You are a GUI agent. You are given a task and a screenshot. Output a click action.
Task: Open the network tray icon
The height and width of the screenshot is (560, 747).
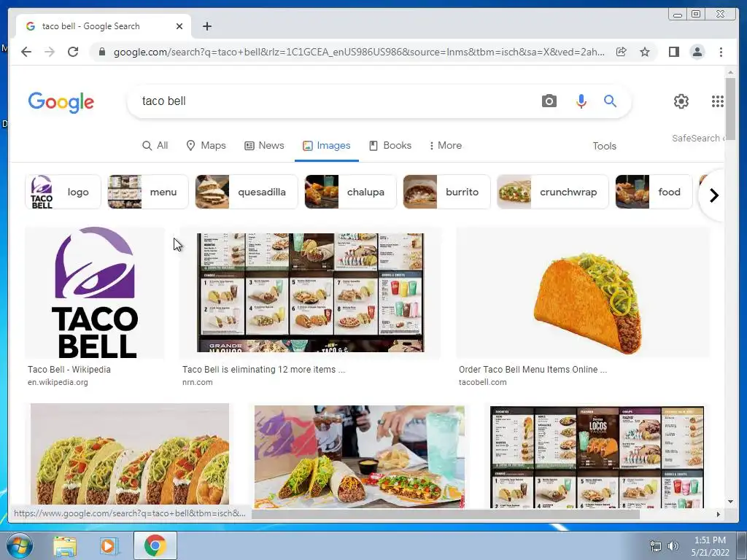click(x=656, y=546)
